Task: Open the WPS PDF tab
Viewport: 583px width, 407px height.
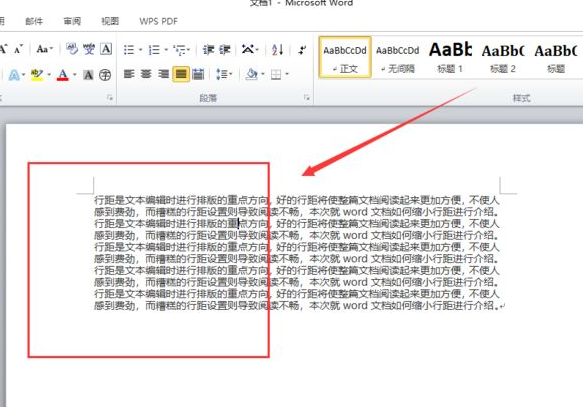Action: click(x=158, y=21)
